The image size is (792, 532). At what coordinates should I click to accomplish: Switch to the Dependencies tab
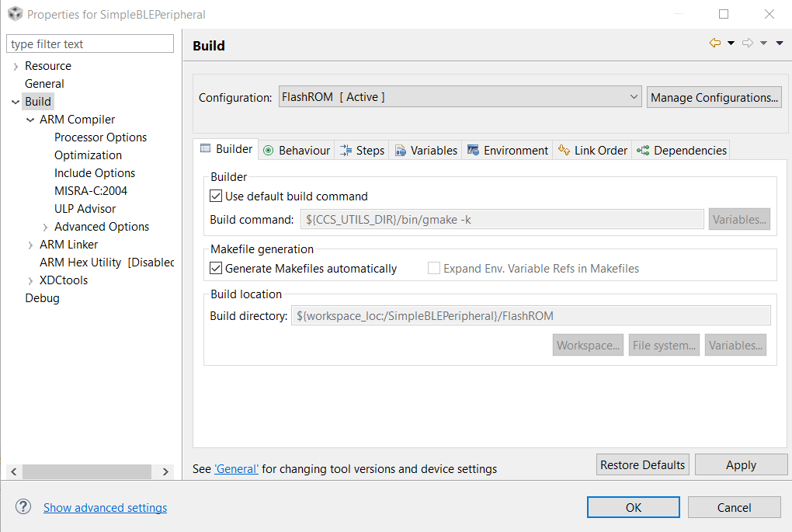point(681,151)
